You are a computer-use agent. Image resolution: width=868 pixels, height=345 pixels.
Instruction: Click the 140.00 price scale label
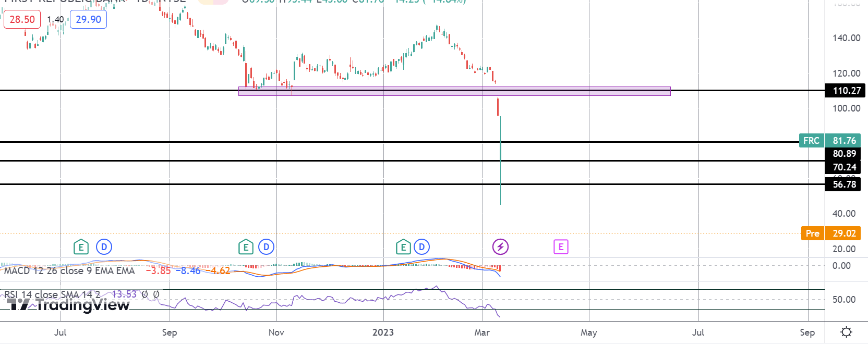[x=847, y=38]
